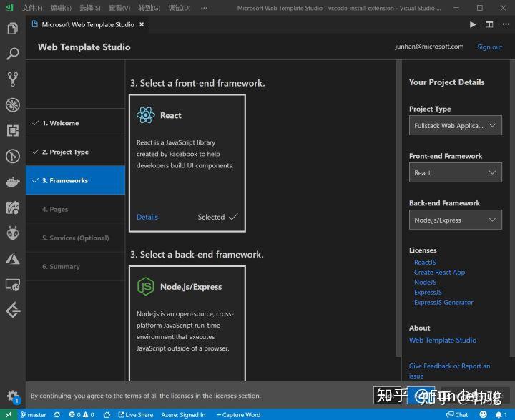Open the Remote Explorer monitor icon

pos(12,285)
